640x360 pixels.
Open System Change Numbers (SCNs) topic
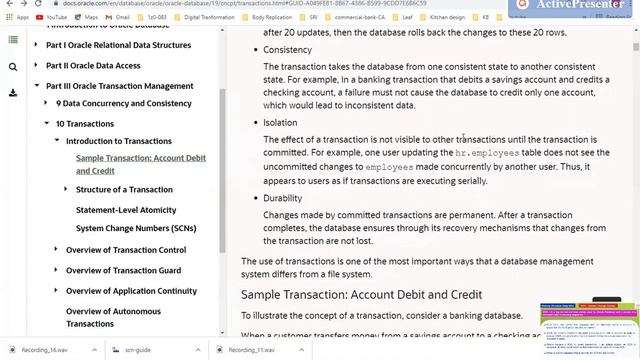(x=136, y=228)
